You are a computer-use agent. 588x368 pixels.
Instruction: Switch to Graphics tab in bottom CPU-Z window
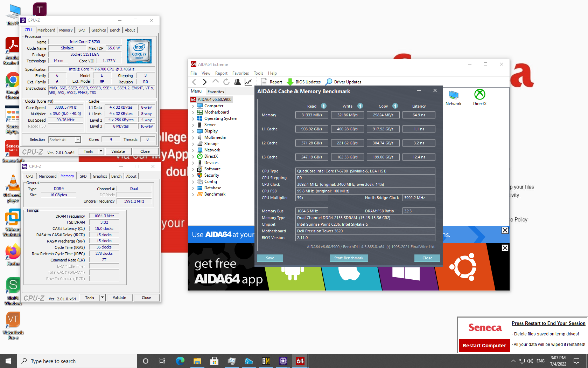[x=100, y=176]
